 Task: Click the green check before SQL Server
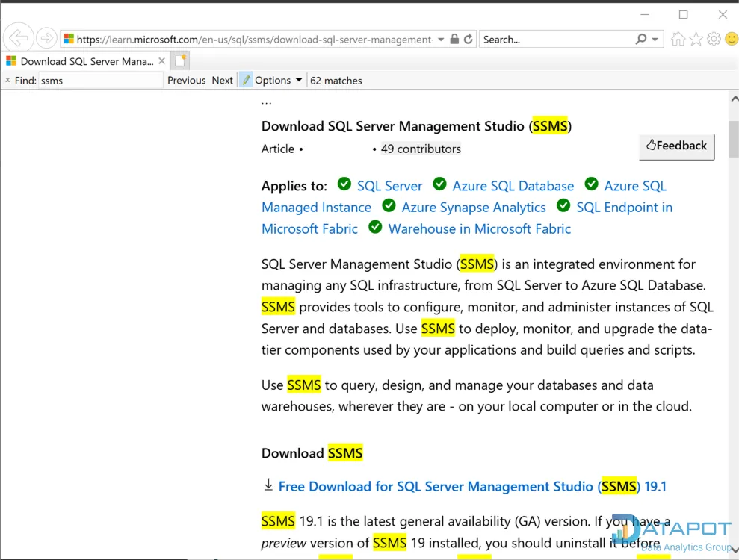point(344,184)
